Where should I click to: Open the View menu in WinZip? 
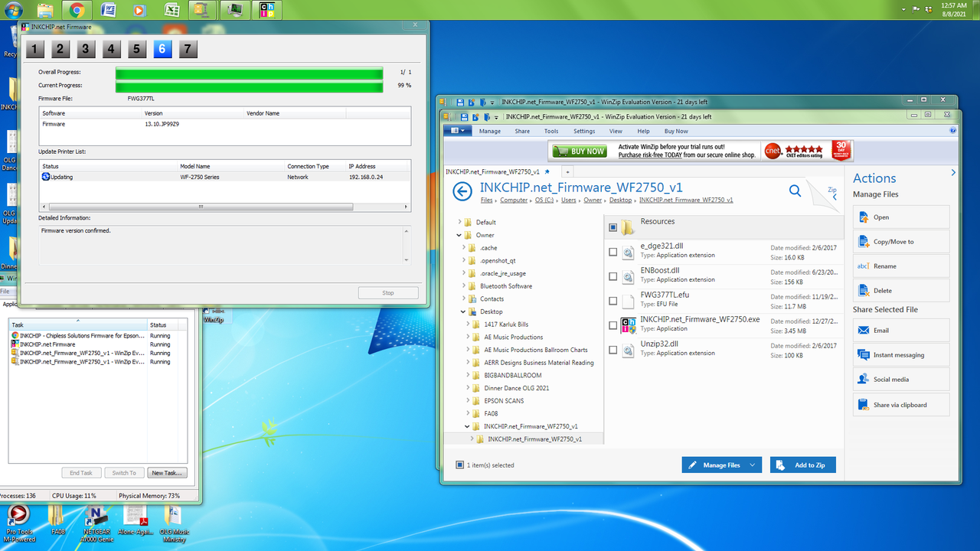click(x=616, y=131)
